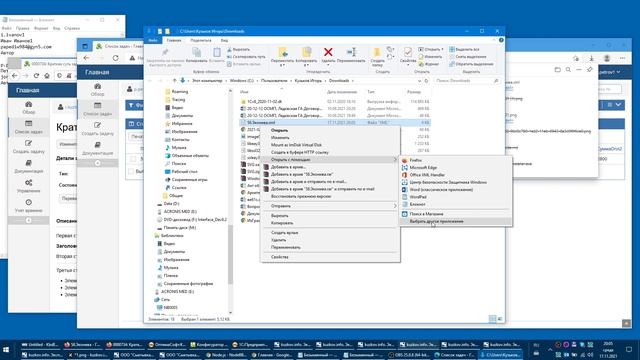Tick the first checkbox in task list table
The height and width of the screenshot is (360, 640).
(133, 159)
